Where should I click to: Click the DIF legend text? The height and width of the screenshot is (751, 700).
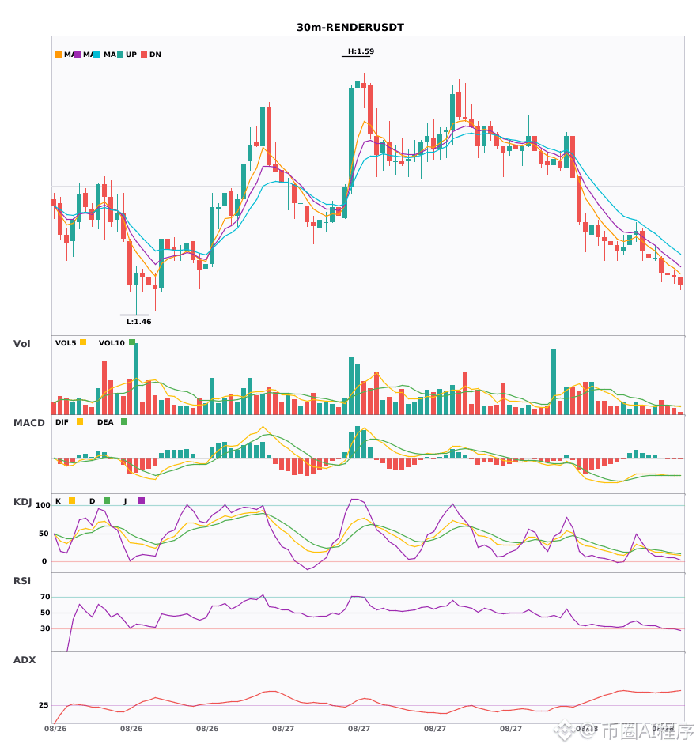62,422
